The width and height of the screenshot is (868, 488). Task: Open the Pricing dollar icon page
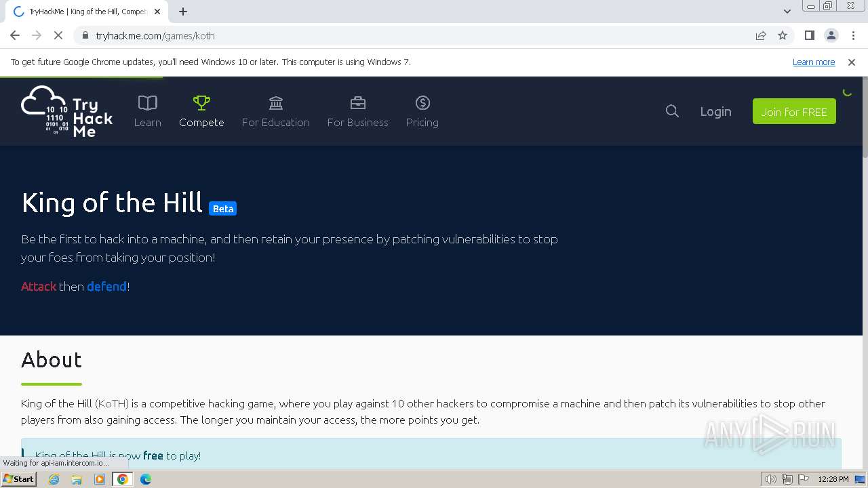click(x=422, y=112)
